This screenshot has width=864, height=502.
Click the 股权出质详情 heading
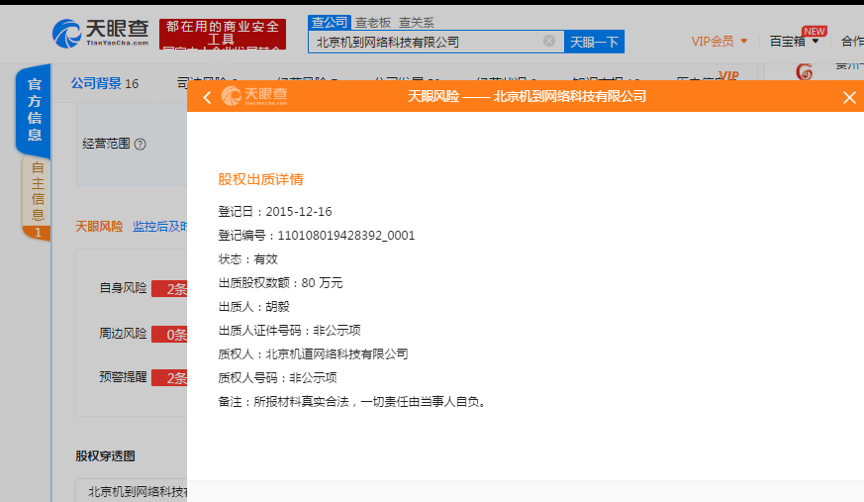261,179
